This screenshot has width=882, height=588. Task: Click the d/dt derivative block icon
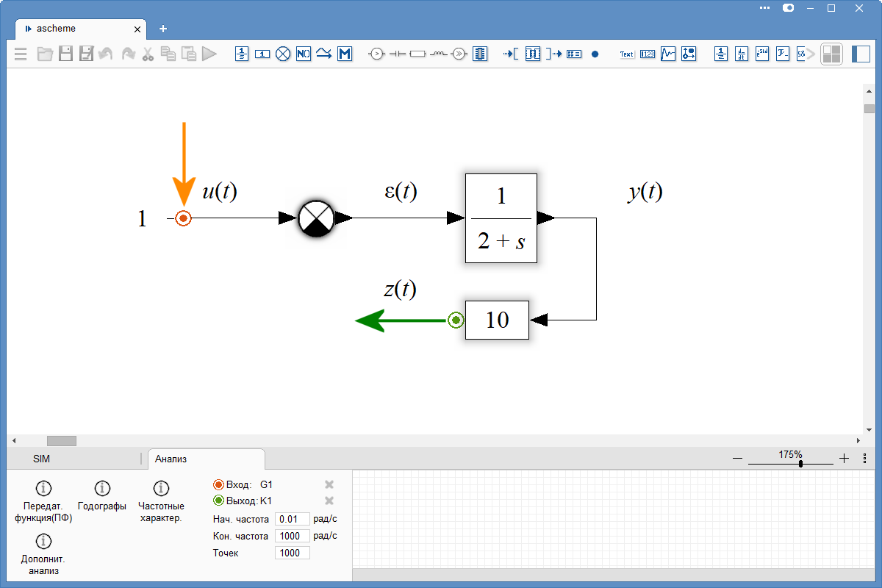click(742, 54)
